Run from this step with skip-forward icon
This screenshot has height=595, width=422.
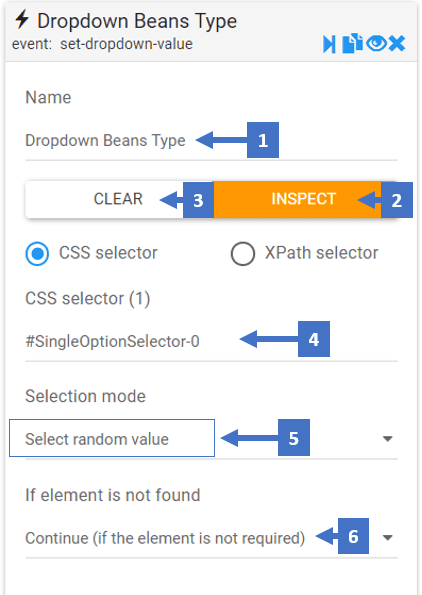(x=329, y=44)
